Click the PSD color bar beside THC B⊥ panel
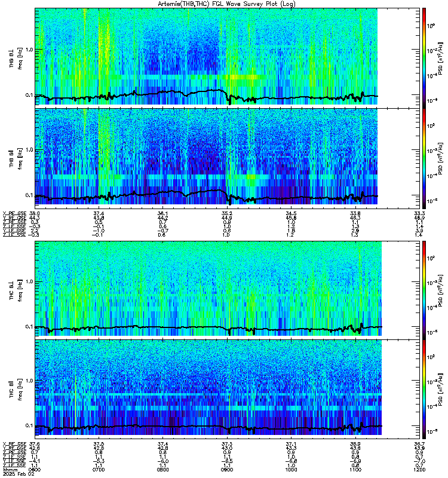Image resolution: width=448 pixels, height=478 pixels. (424, 290)
